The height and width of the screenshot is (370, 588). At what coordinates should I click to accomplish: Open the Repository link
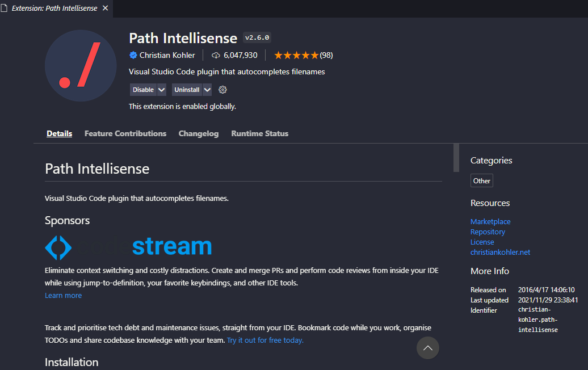[488, 232]
